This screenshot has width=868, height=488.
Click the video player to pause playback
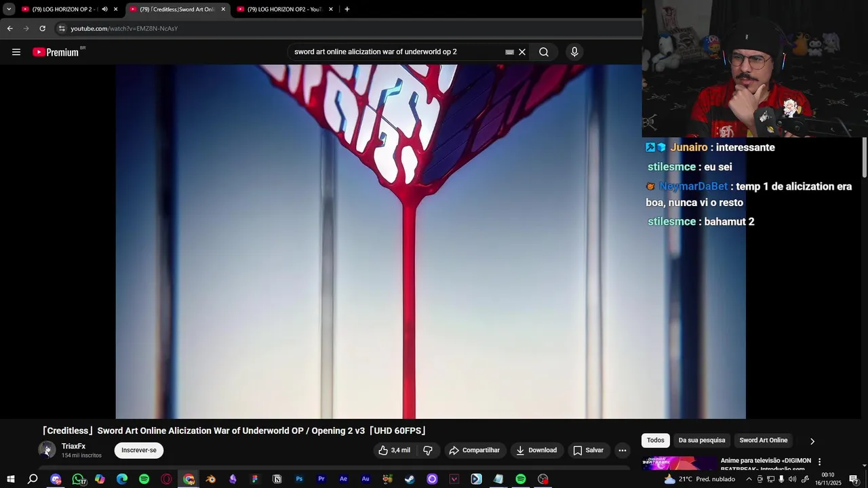(431, 241)
